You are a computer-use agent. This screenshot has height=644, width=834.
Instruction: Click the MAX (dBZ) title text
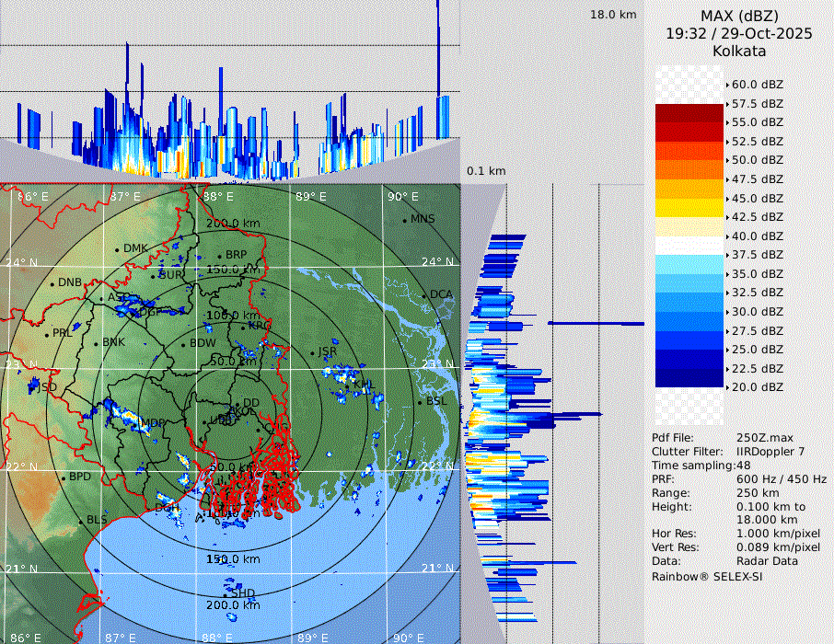[x=739, y=16]
